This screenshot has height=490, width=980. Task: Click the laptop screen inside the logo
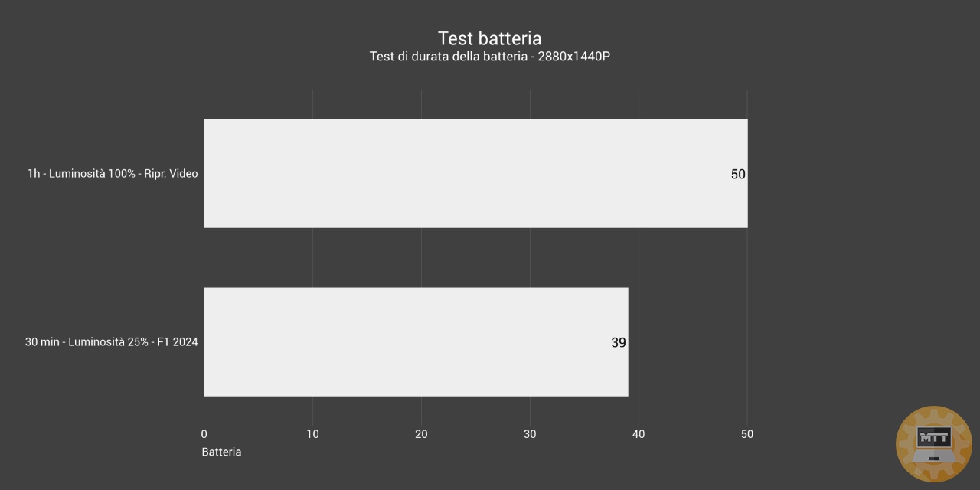(x=934, y=439)
